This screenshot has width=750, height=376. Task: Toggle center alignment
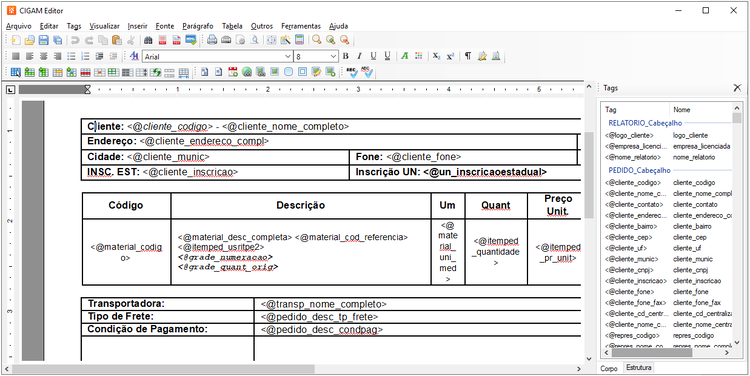(44, 56)
